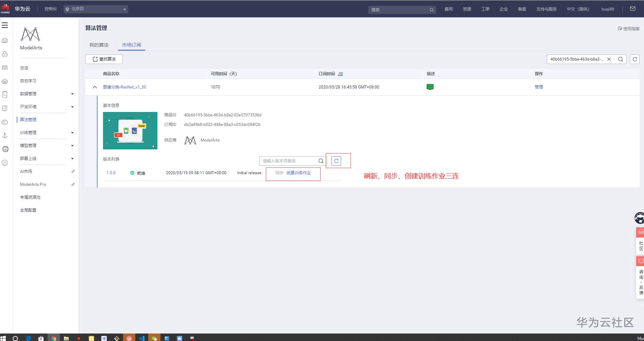Open 全局配置 in the sidebar
Image resolution: width=644 pixels, height=341 pixels.
point(28,210)
